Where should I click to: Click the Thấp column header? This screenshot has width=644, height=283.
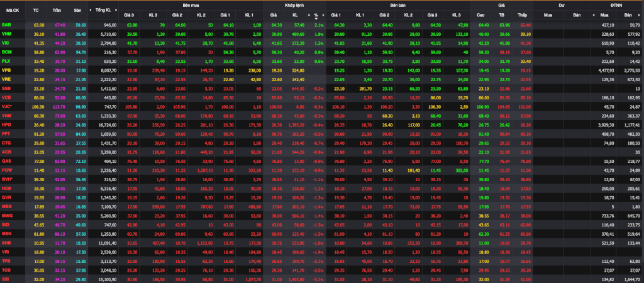pyautogui.click(x=522, y=15)
